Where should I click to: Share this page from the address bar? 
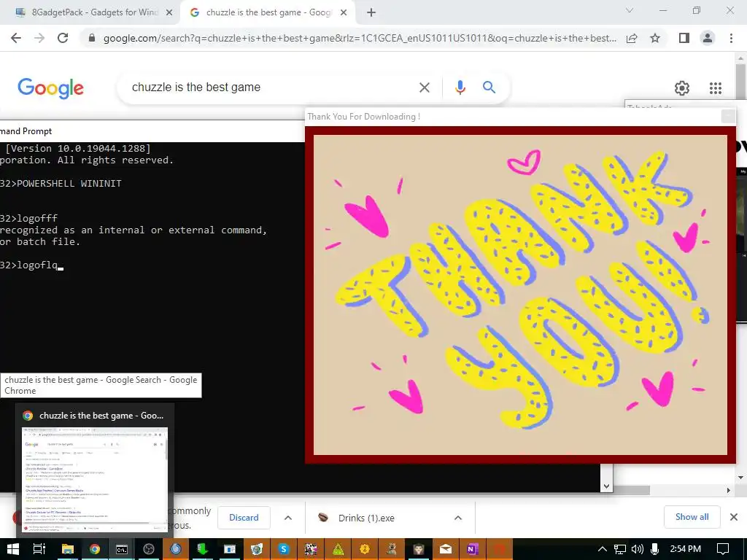[x=632, y=38]
